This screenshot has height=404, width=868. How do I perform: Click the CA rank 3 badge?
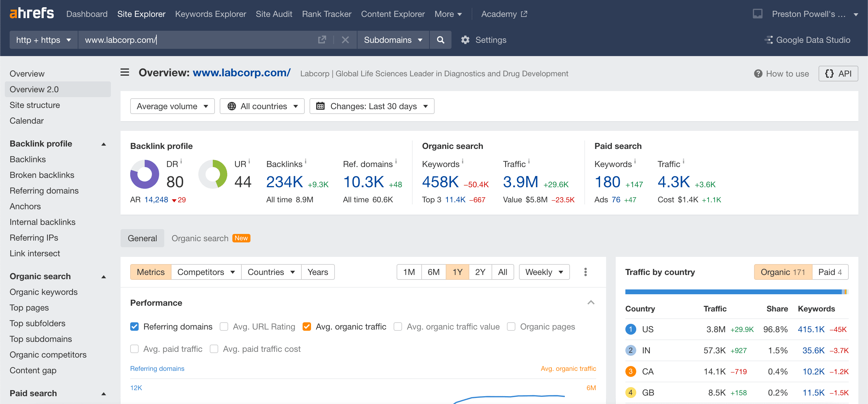[631, 371]
